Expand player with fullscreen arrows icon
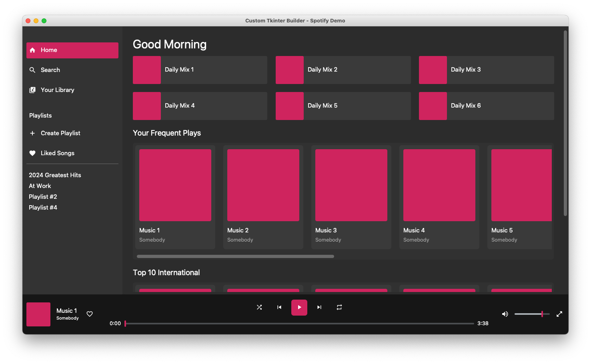The width and height of the screenshot is (591, 364). 559,314
